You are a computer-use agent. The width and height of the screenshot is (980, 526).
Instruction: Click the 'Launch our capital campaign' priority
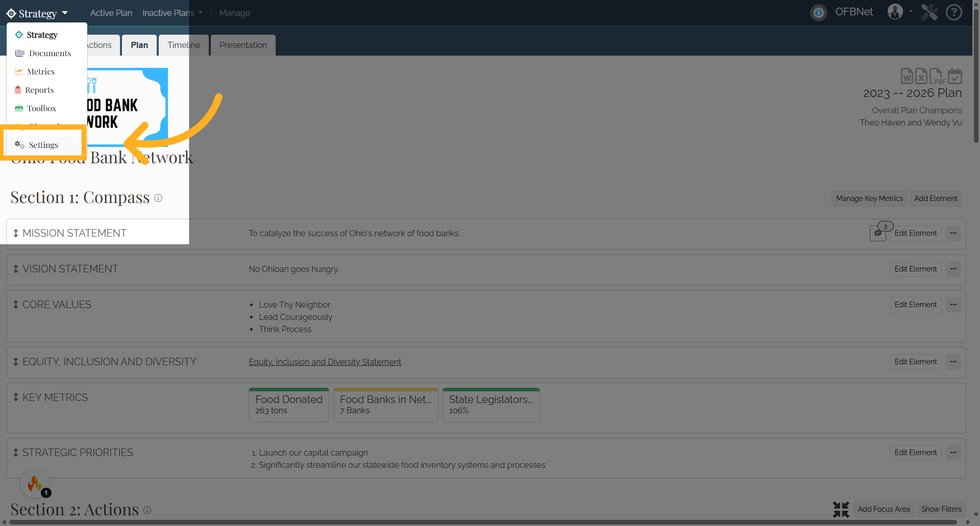pos(313,453)
